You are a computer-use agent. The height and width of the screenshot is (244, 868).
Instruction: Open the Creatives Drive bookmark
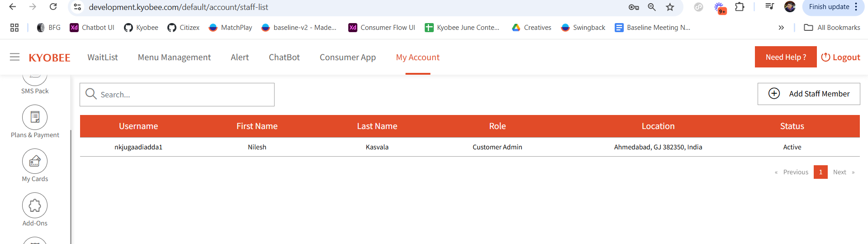[531, 28]
